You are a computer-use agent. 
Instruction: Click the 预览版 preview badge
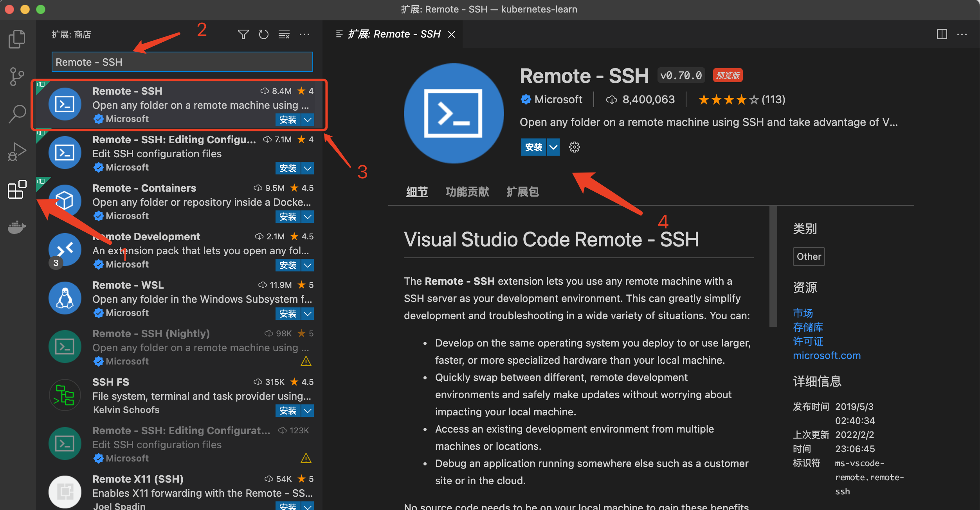coord(728,75)
